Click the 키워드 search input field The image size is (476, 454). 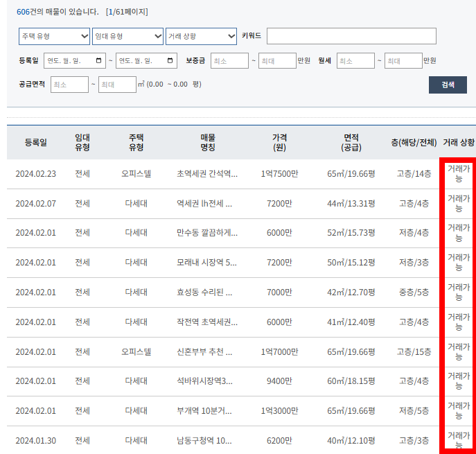point(351,36)
